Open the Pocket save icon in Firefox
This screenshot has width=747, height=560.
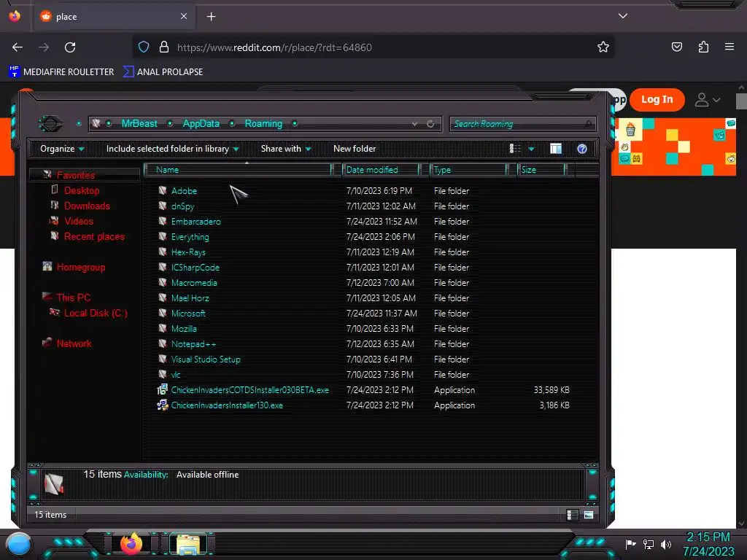[676, 47]
